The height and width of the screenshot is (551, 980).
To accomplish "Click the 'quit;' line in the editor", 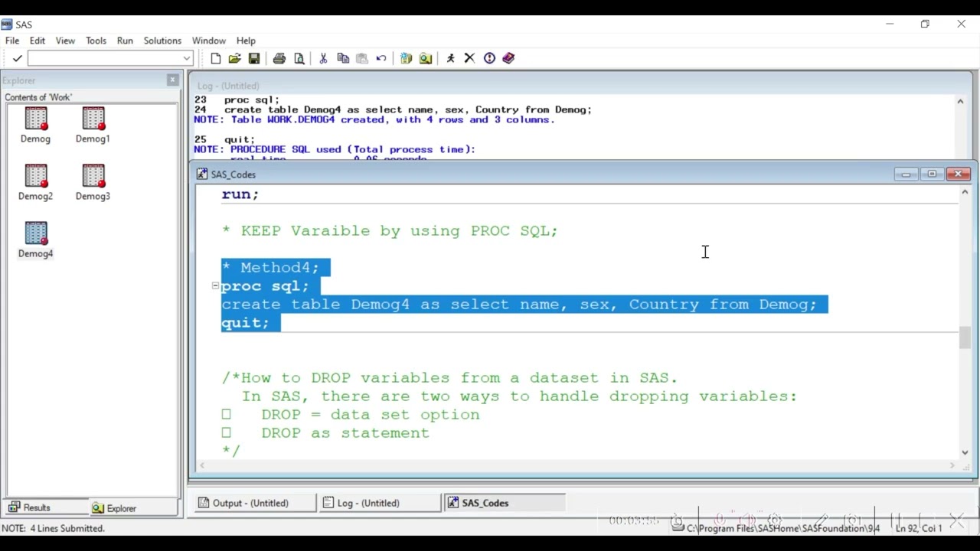I will tap(245, 323).
